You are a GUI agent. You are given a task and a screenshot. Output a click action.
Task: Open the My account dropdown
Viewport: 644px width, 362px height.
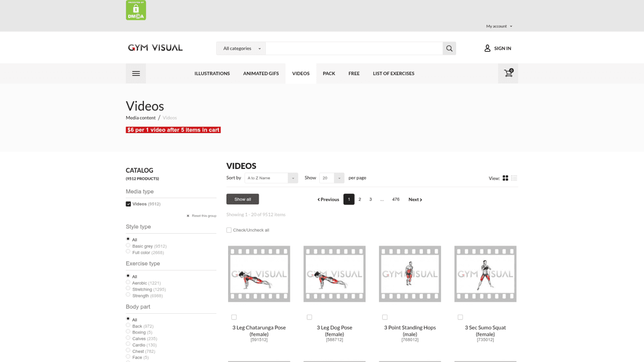click(x=499, y=26)
